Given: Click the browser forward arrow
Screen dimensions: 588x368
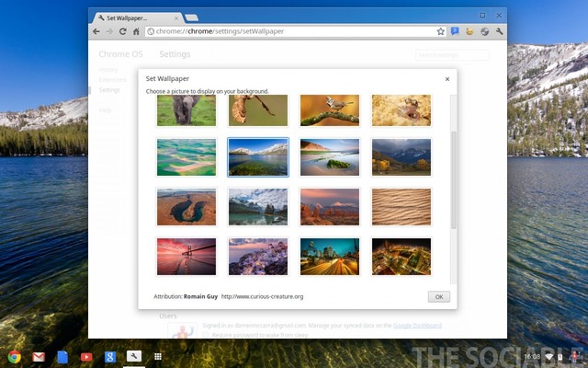Looking at the screenshot, I should click(109, 31).
